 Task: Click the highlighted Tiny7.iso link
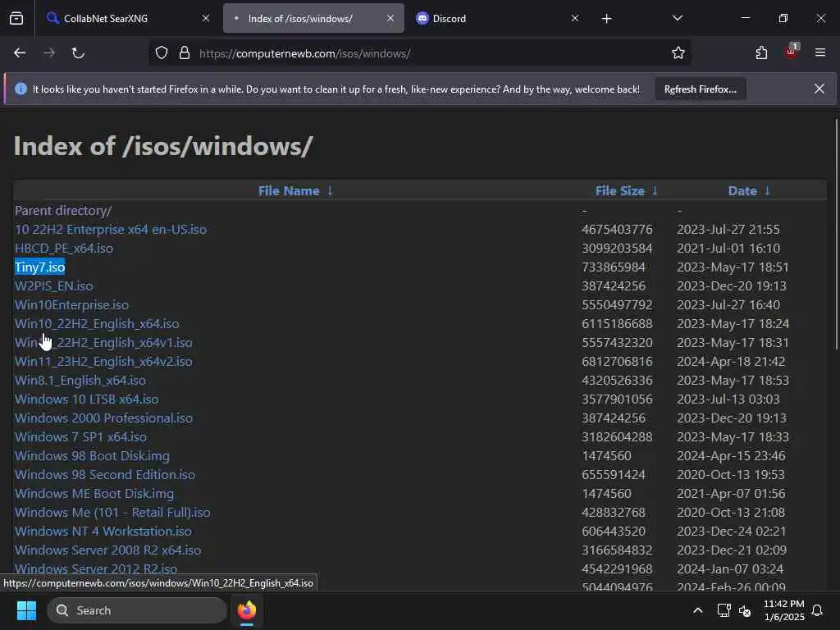[x=39, y=267]
